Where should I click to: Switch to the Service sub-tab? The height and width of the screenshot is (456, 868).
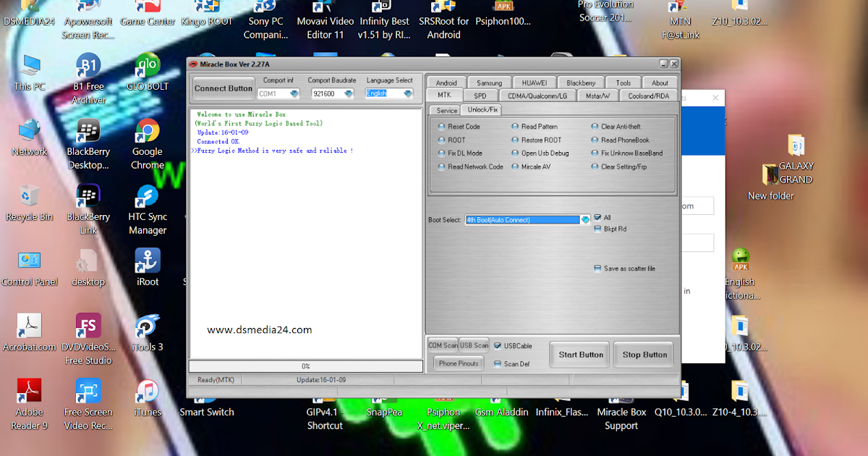pos(447,110)
